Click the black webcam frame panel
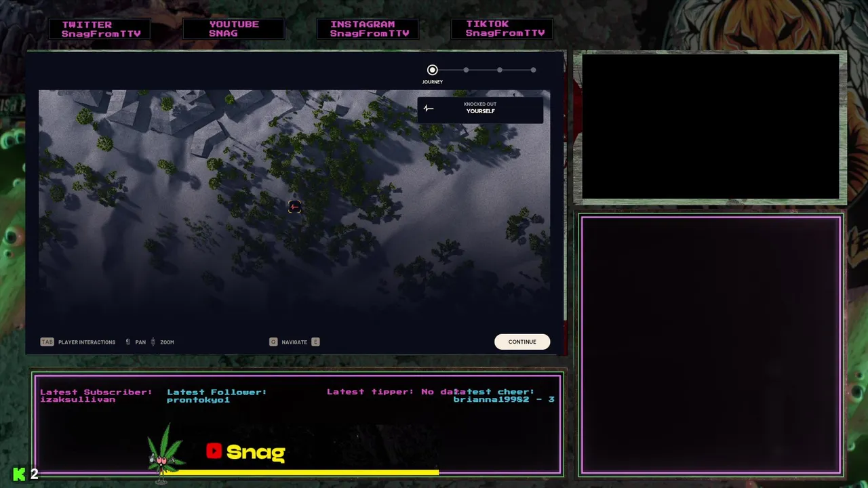Image resolution: width=868 pixels, height=488 pixels. 710,127
